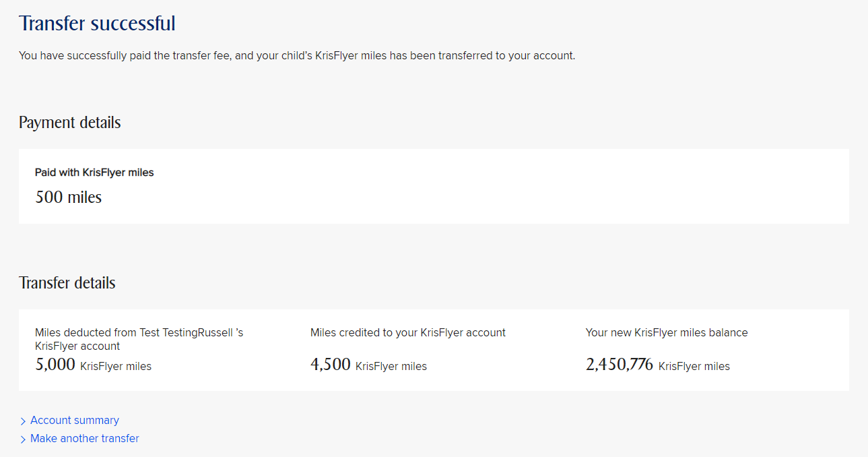Click the Transfer successful heading
Image resolution: width=868 pixels, height=457 pixels.
[x=97, y=24]
